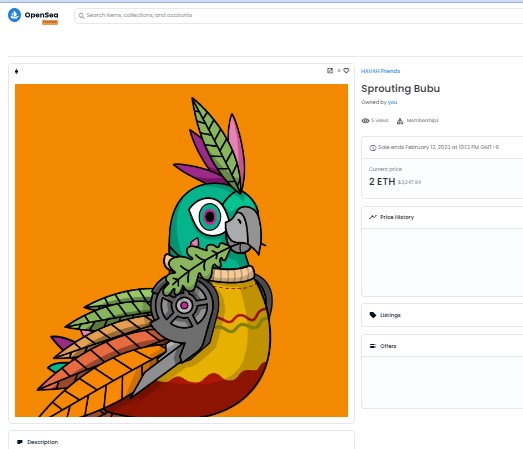Image resolution: width=523 pixels, height=449 pixels.
Task: Expand the Listings section
Action: click(442, 315)
